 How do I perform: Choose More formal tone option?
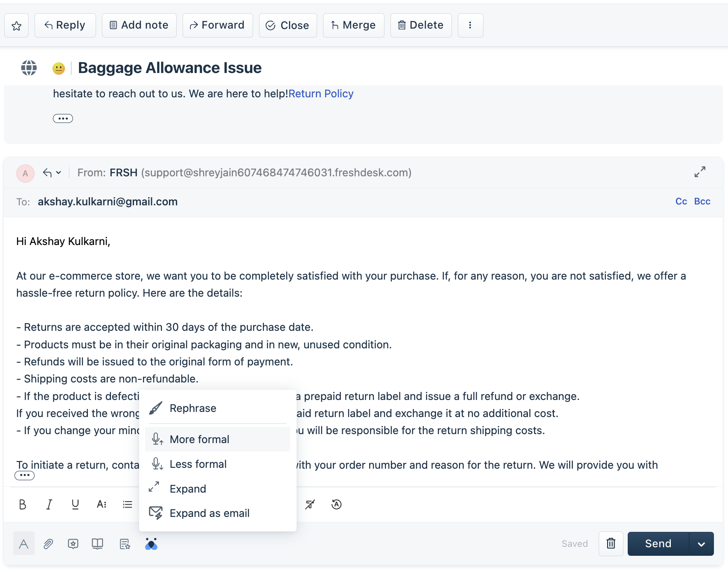218,439
